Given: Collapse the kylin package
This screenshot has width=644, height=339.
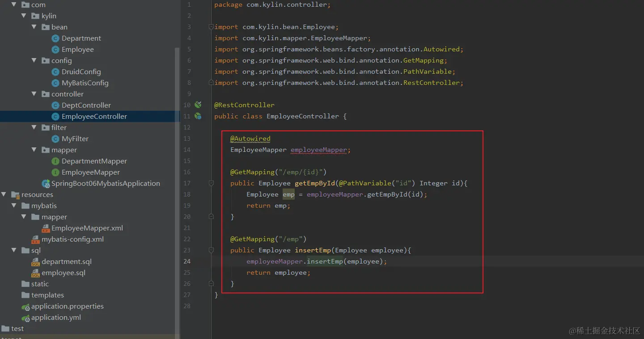Looking at the screenshot, I should pos(24,16).
